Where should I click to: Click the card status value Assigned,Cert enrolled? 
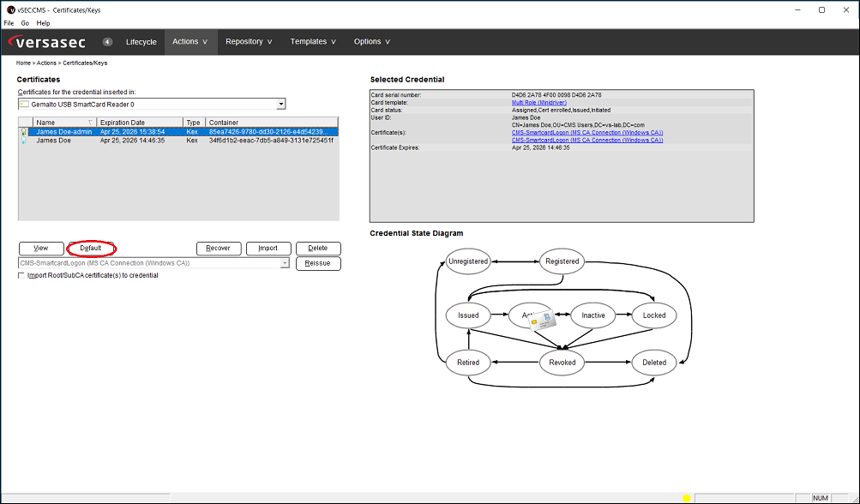point(561,111)
